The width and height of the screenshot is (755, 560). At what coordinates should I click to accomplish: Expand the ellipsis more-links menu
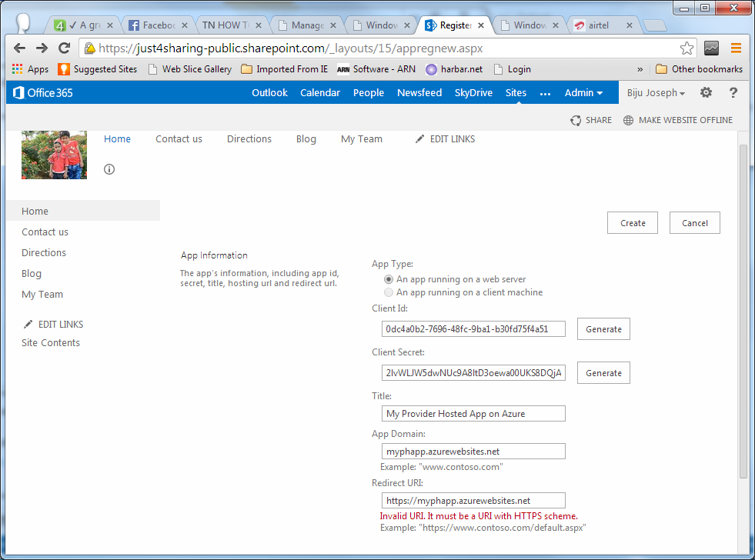coord(545,93)
